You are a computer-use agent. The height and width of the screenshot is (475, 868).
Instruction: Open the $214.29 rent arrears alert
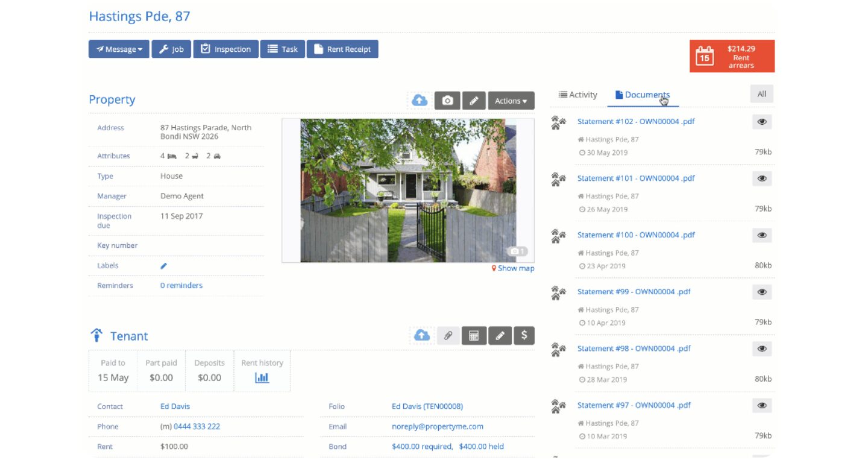click(732, 57)
